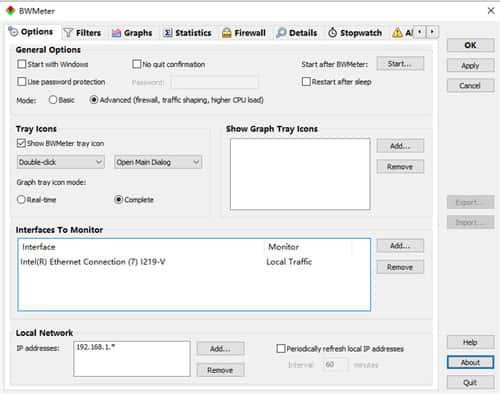The image size is (500, 394).
Task: Enable Start with Windows checkbox
Action: [x=22, y=64]
